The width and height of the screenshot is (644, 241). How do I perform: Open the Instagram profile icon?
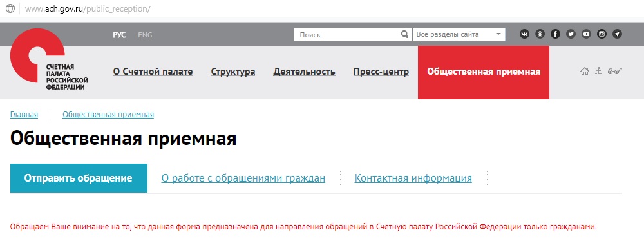[x=601, y=34]
